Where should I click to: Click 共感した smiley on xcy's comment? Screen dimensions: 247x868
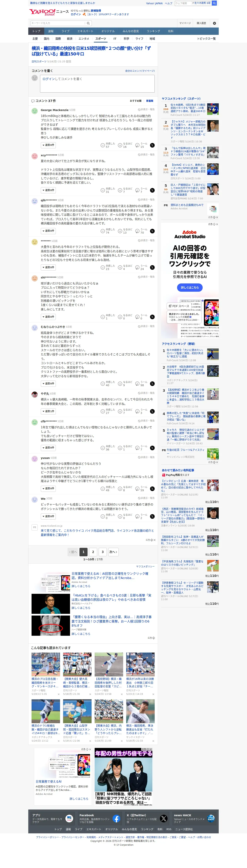103,190
